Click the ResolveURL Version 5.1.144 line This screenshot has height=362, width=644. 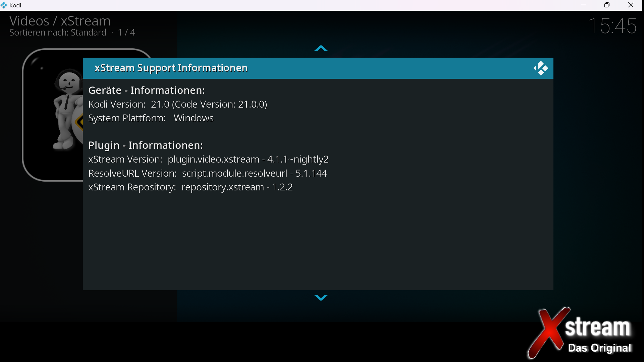pos(207,173)
